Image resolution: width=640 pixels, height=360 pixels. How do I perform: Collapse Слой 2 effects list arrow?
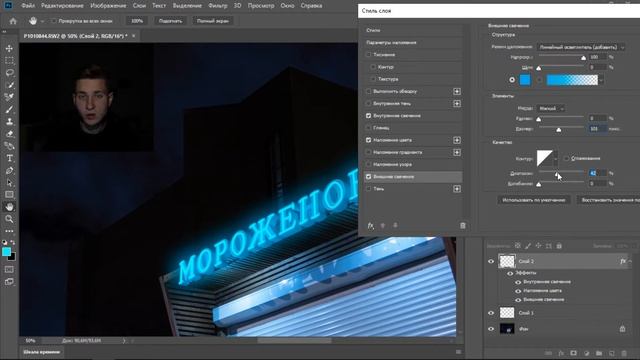pyautogui.click(x=630, y=261)
